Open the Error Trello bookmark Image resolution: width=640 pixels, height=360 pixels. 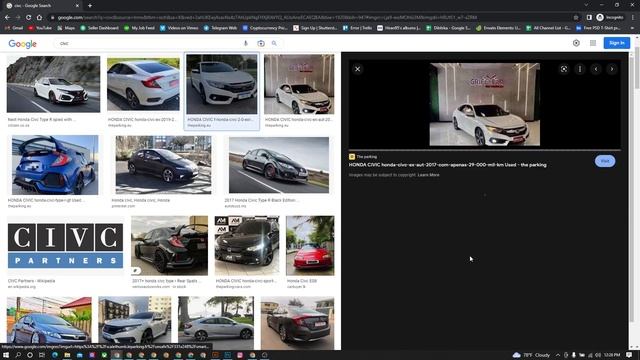(358, 28)
